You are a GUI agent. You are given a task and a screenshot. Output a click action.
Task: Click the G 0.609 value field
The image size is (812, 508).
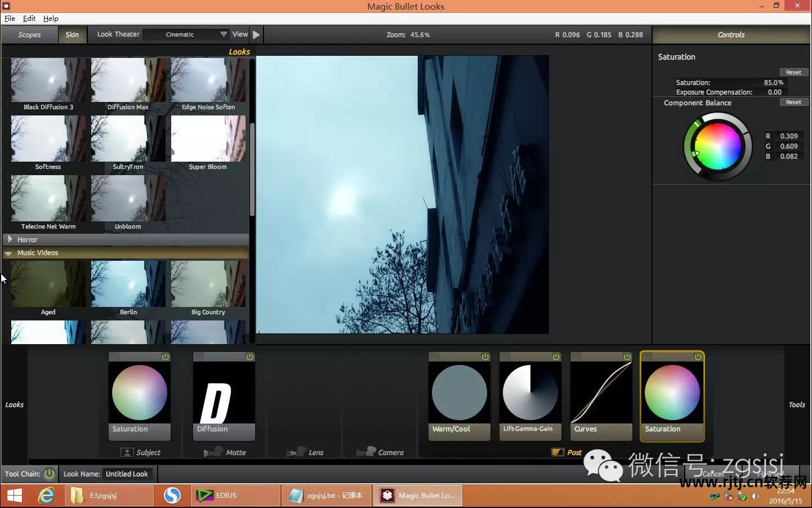788,146
